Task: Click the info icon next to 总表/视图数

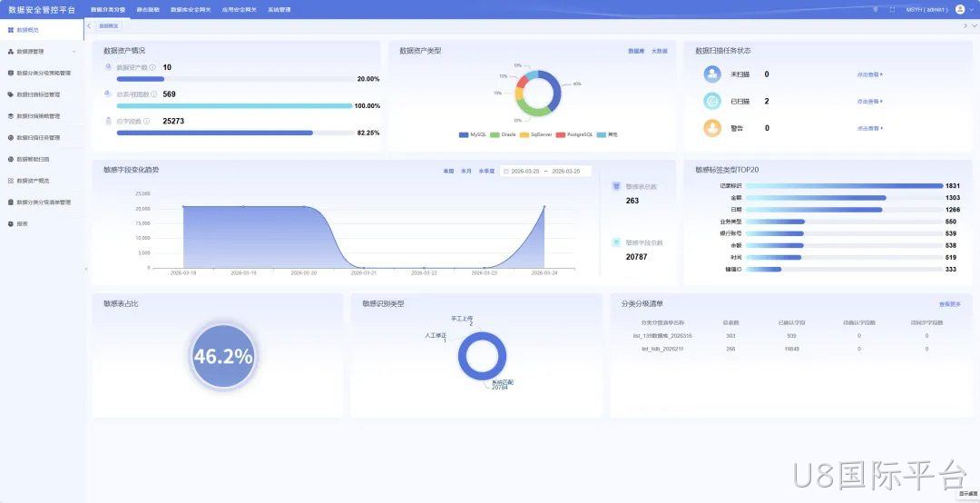Action: click(x=154, y=94)
